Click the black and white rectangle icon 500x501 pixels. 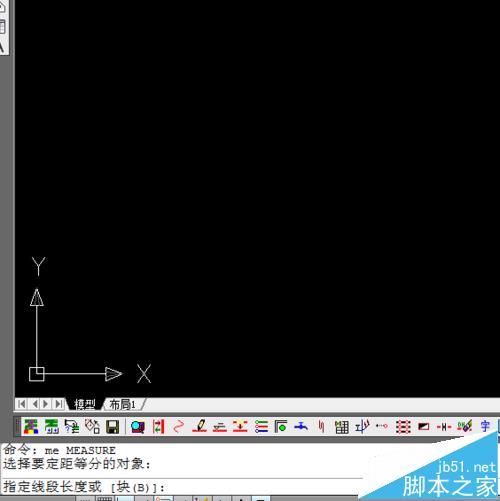pos(424,426)
